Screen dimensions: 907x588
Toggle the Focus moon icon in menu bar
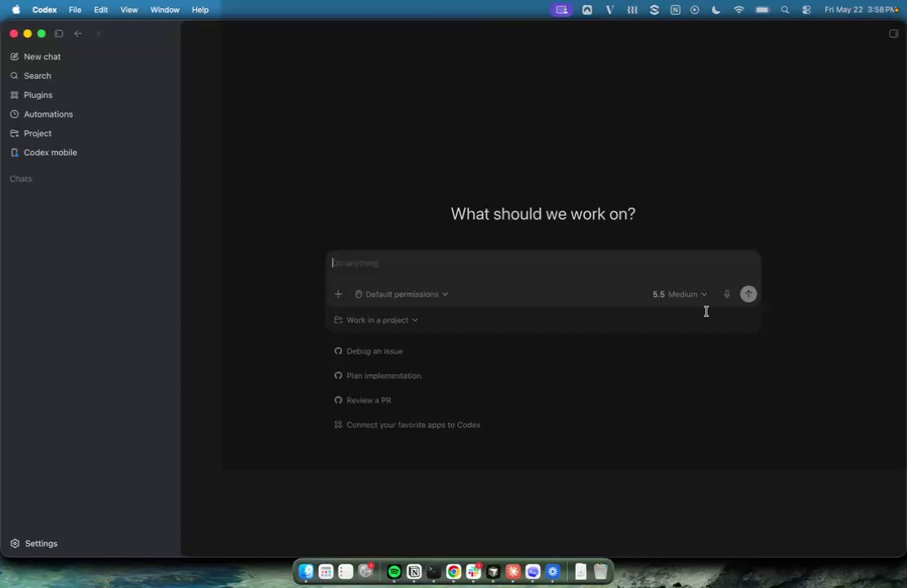(716, 10)
